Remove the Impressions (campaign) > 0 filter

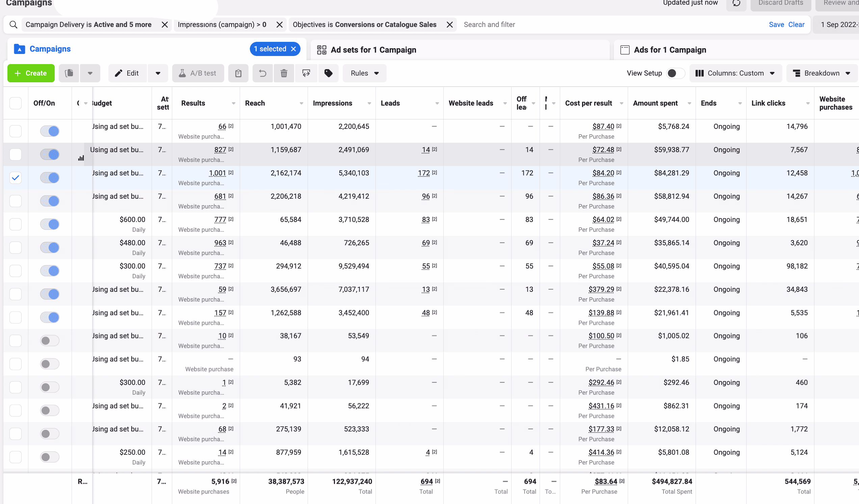coord(280,25)
